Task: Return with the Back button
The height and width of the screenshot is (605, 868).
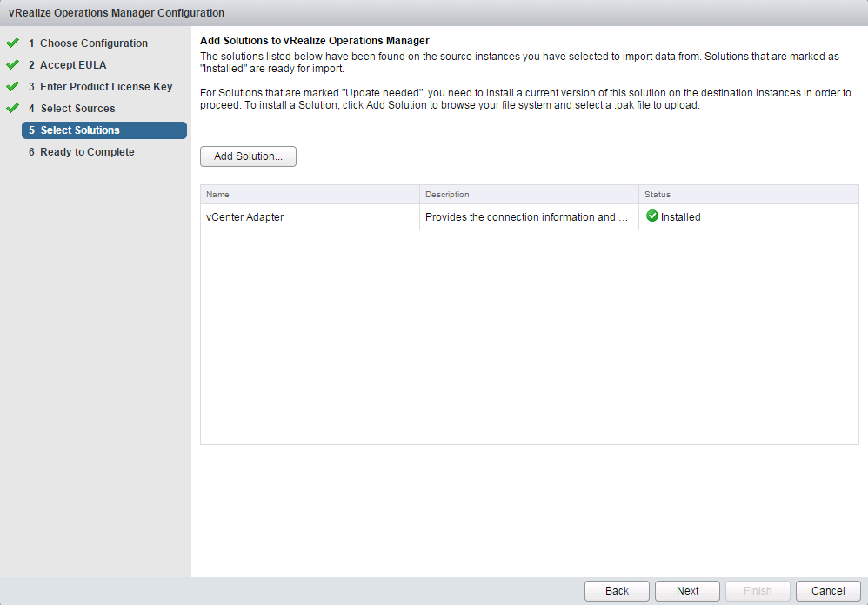Action: point(617,590)
